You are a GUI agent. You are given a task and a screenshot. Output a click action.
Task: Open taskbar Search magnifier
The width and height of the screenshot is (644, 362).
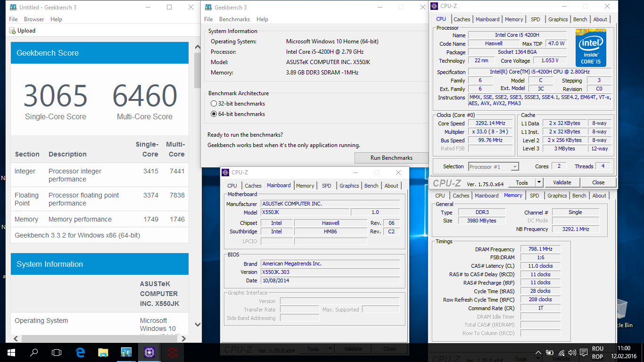[x=34, y=352]
